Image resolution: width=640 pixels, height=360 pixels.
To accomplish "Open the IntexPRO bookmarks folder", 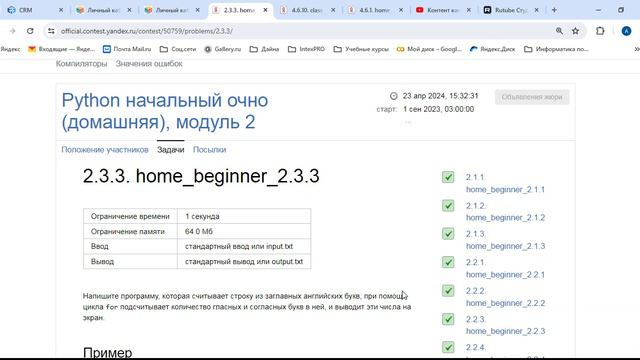I will pyautogui.click(x=307, y=49).
